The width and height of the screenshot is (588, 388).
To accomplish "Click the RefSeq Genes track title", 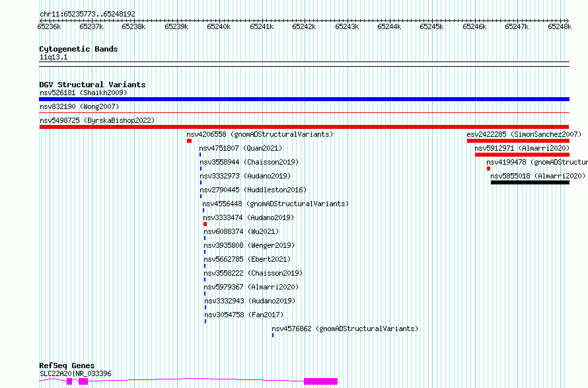I will point(67,366).
